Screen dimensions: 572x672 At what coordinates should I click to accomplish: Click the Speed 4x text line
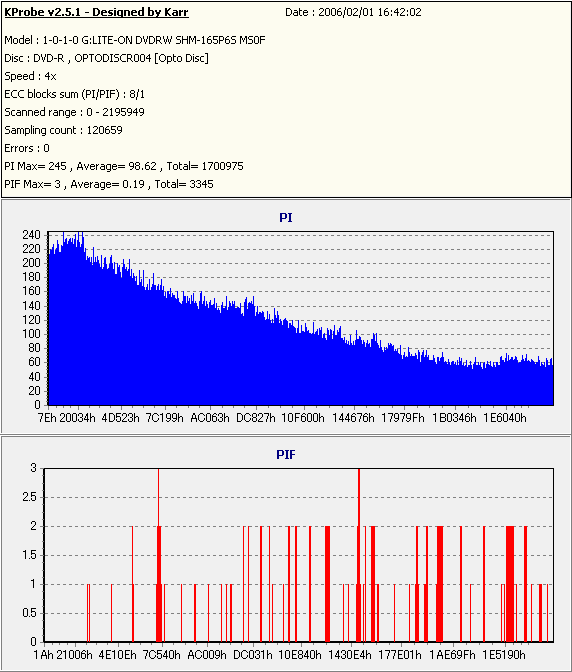(30, 76)
